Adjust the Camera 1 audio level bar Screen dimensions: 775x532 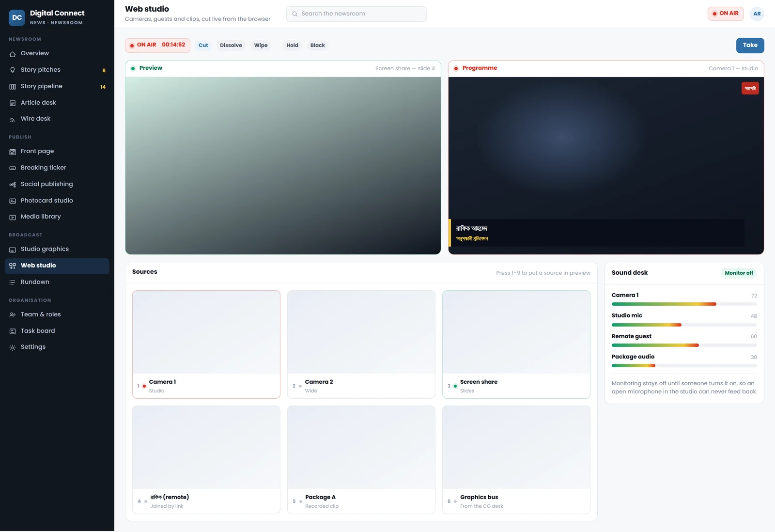(x=684, y=304)
